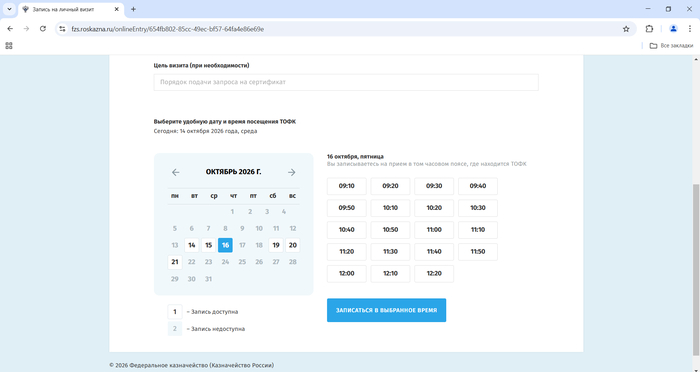Select highlighted October 16 in calendar

225,245
